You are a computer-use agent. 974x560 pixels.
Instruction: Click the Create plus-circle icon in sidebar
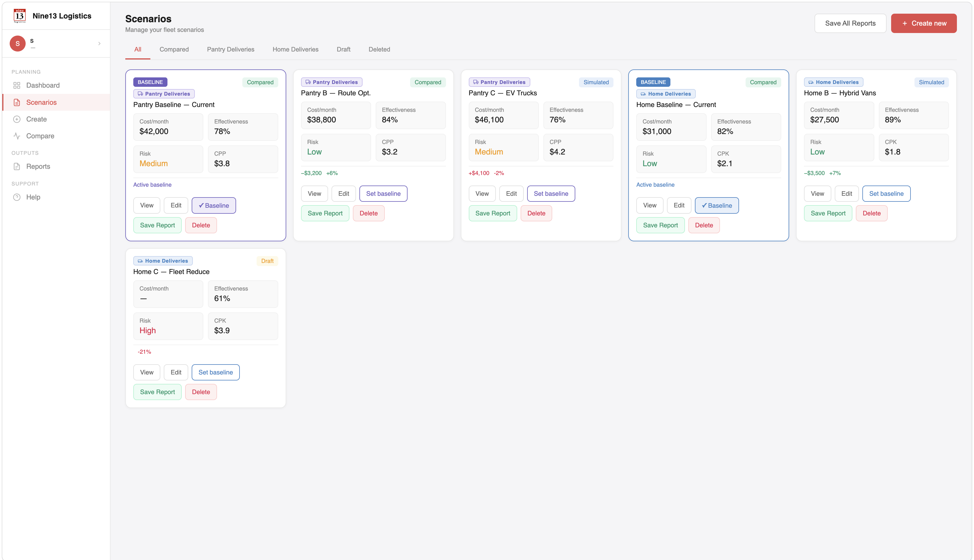(x=17, y=119)
